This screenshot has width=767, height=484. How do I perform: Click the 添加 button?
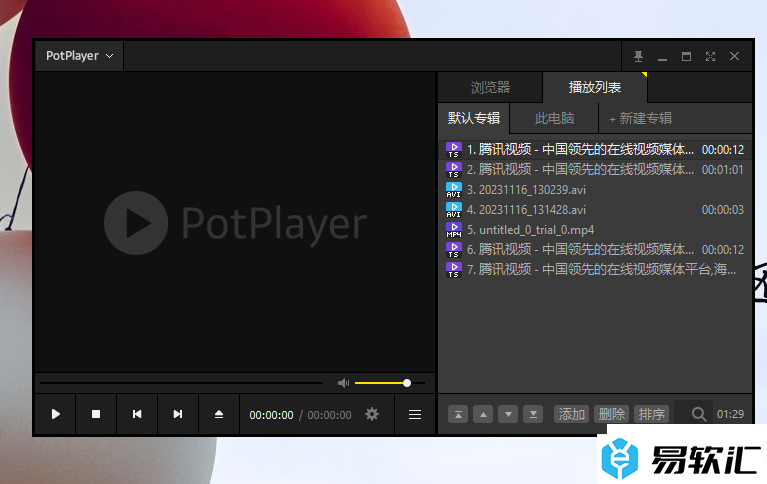pyautogui.click(x=571, y=415)
